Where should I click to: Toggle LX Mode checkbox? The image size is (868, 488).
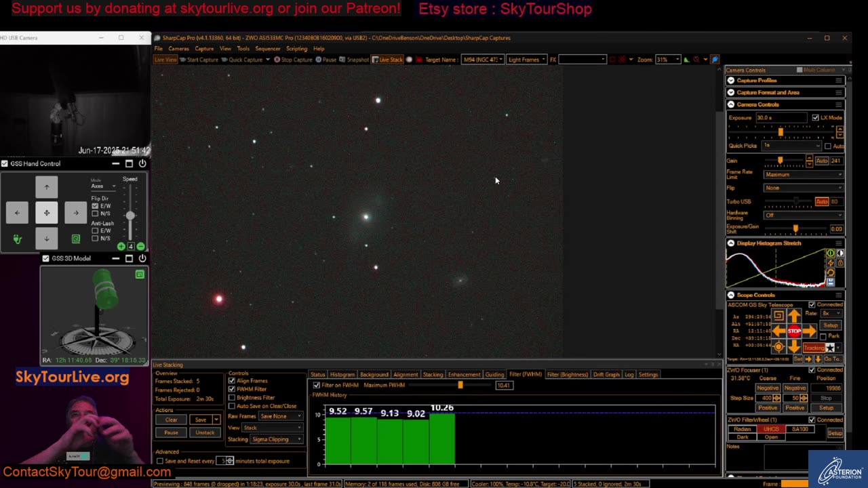[x=815, y=118]
